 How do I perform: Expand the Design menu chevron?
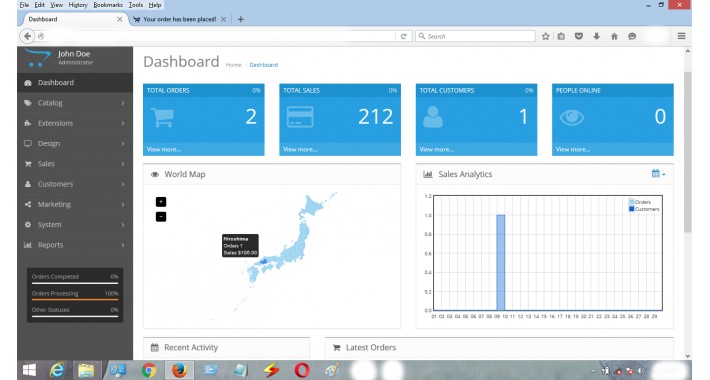pos(123,144)
